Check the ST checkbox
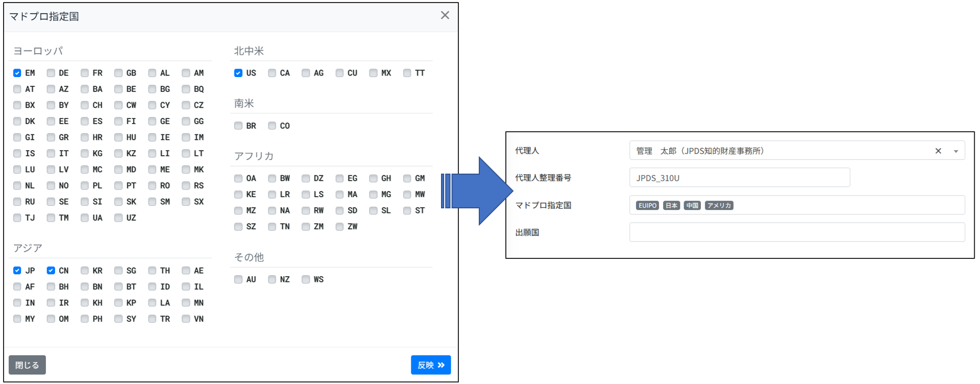This screenshot has width=980, height=384. coord(407,210)
